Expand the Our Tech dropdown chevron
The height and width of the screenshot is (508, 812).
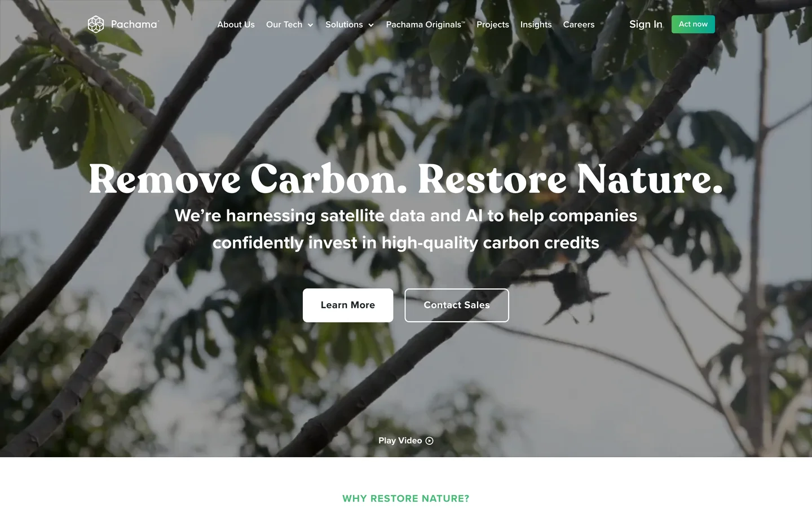pos(310,25)
